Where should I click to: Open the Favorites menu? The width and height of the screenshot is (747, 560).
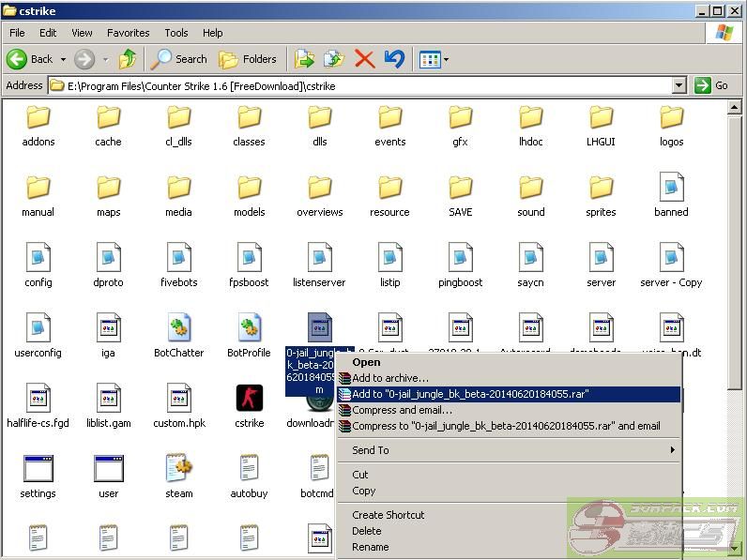(128, 33)
